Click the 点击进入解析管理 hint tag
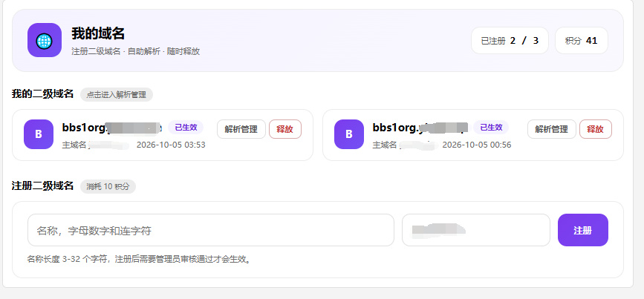644x299 pixels. 116,95
